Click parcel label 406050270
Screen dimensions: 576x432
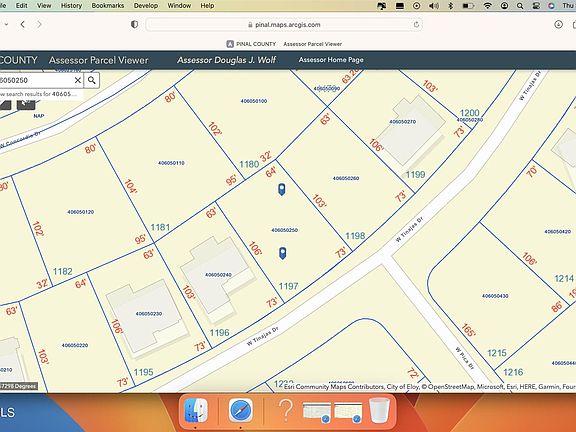403,122
